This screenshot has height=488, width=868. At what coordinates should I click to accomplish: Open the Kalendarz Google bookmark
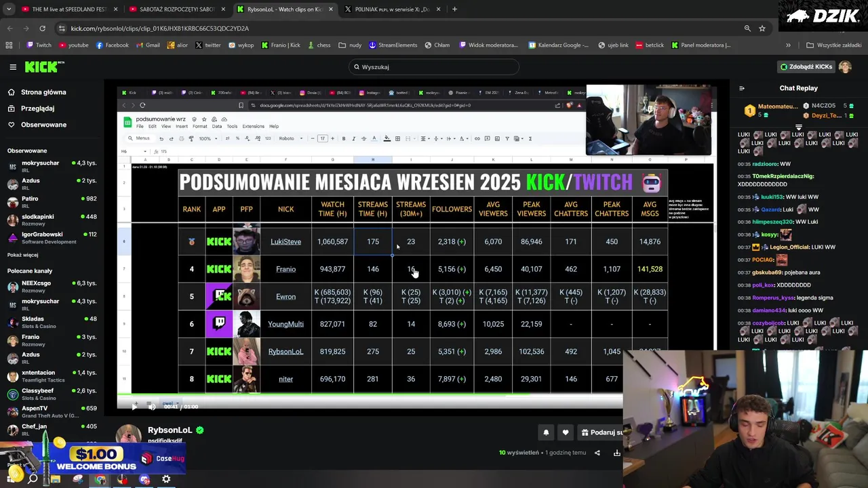pyautogui.click(x=559, y=45)
